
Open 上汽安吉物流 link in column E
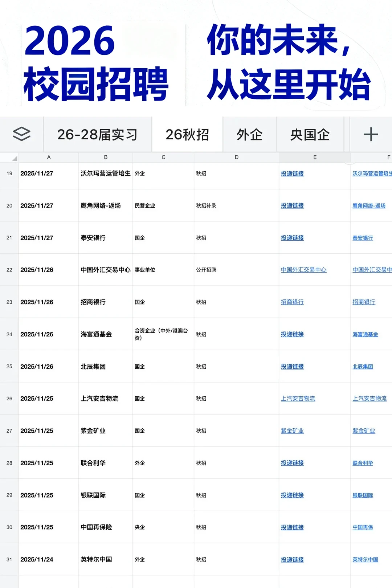[x=298, y=399]
